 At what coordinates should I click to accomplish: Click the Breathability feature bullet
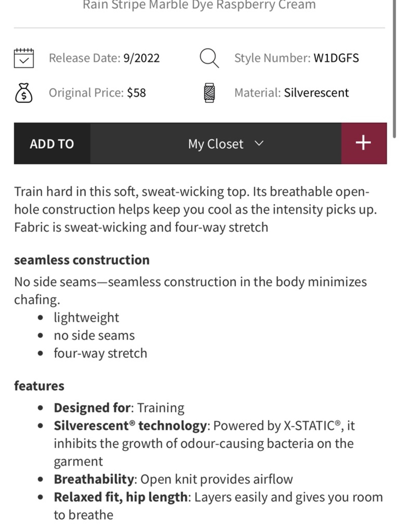[174, 479]
